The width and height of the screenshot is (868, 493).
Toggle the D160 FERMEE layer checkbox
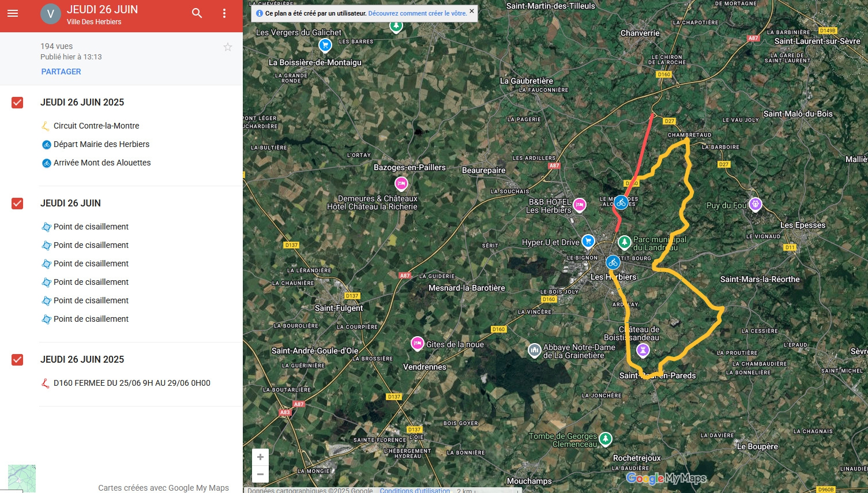17,360
